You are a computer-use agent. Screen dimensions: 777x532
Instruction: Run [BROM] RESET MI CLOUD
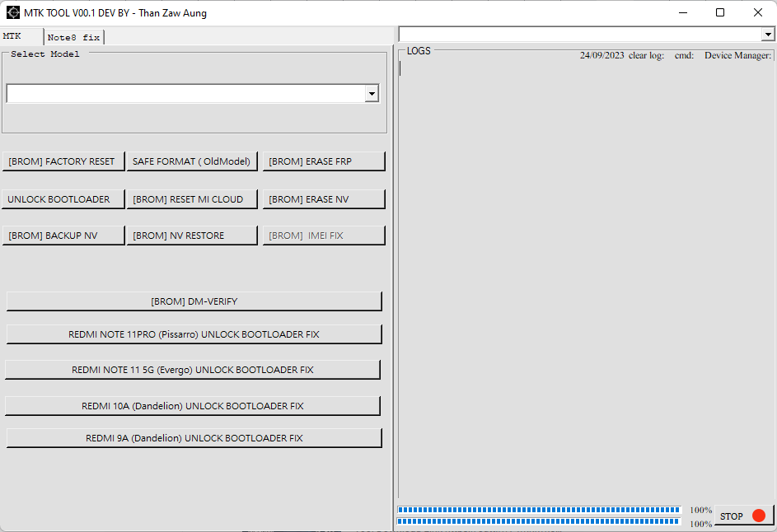pos(192,198)
